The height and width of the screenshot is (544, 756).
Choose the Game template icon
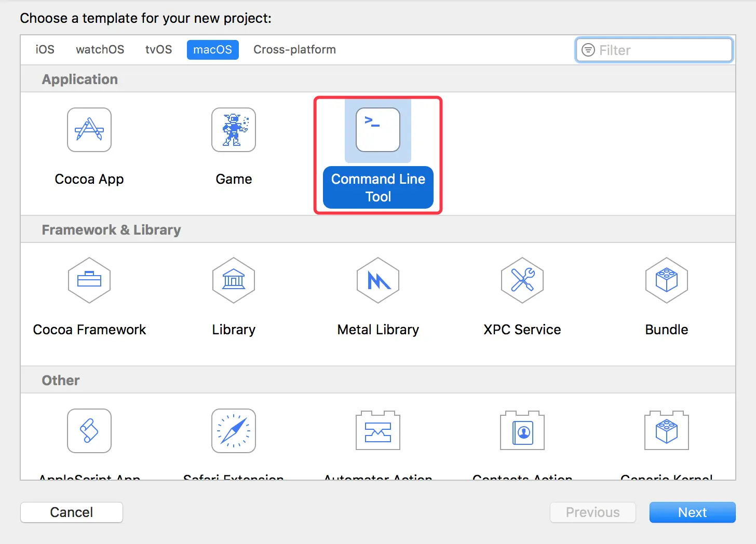click(234, 130)
